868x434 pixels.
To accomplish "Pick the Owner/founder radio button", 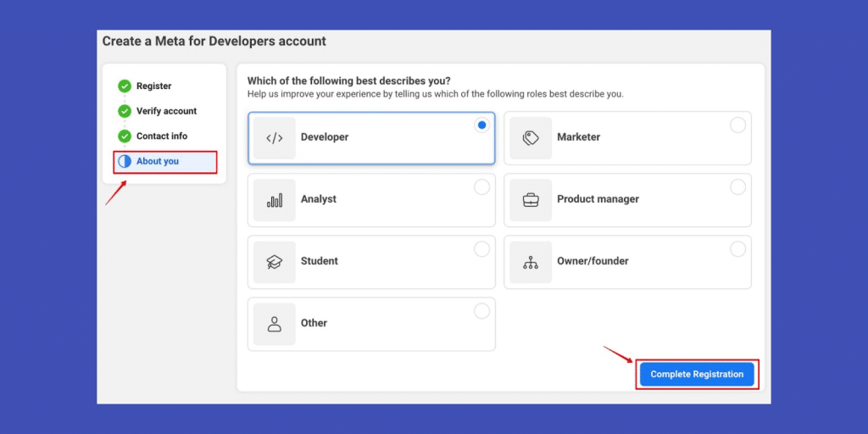I will click(x=738, y=249).
